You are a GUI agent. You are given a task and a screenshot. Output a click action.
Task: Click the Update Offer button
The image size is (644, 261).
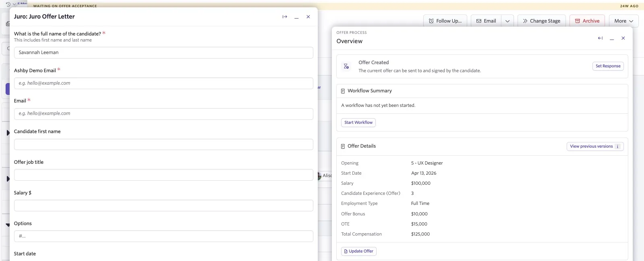(359, 251)
